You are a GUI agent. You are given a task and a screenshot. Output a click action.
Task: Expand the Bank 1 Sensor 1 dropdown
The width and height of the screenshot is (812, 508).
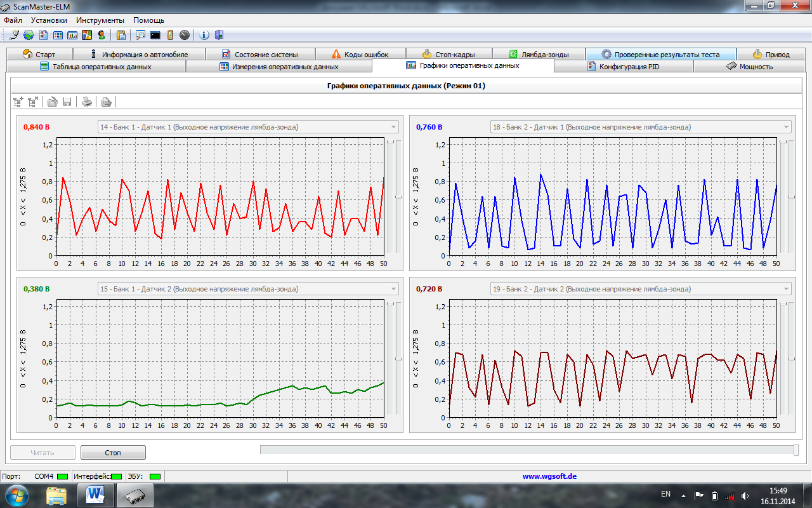[x=393, y=127]
